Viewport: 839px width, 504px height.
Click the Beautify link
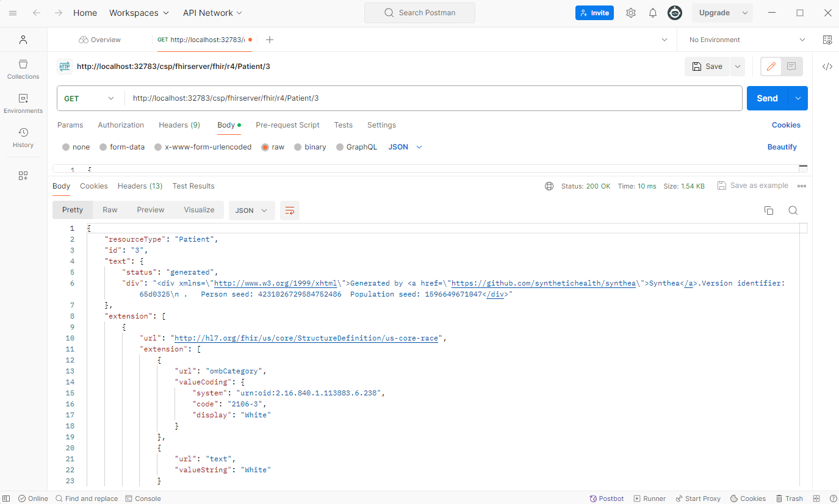(782, 147)
